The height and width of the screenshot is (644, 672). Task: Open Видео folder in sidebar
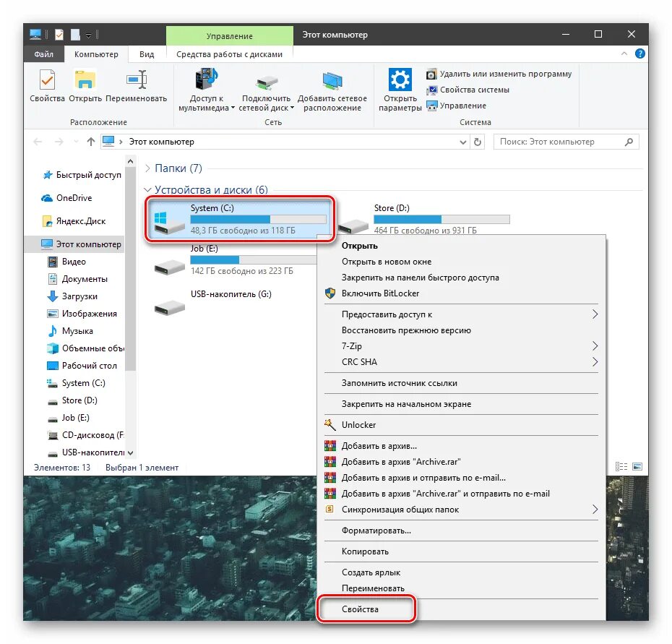(x=66, y=262)
